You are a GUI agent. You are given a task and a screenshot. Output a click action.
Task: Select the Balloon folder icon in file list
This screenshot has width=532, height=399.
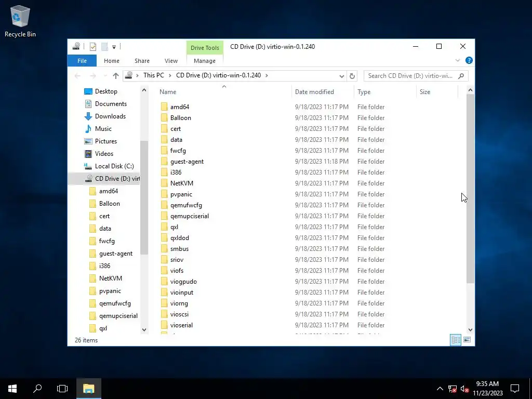[x=164, y=118]
